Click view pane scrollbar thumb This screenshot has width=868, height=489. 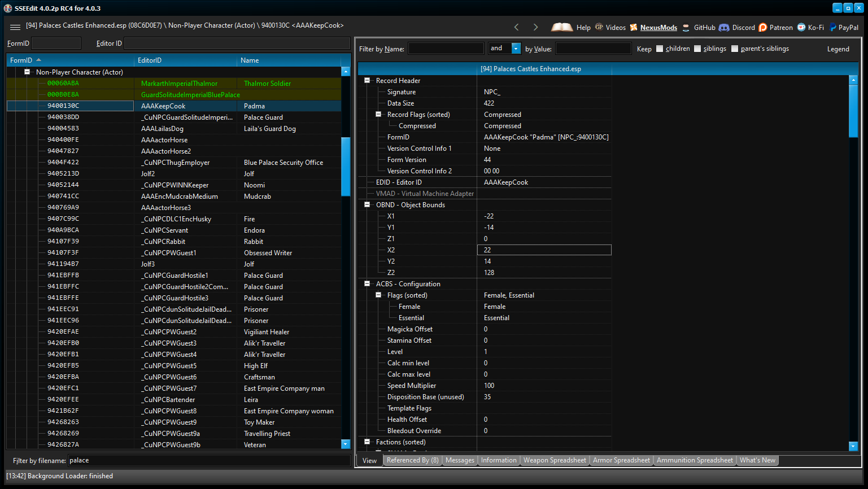click(853, 111)
